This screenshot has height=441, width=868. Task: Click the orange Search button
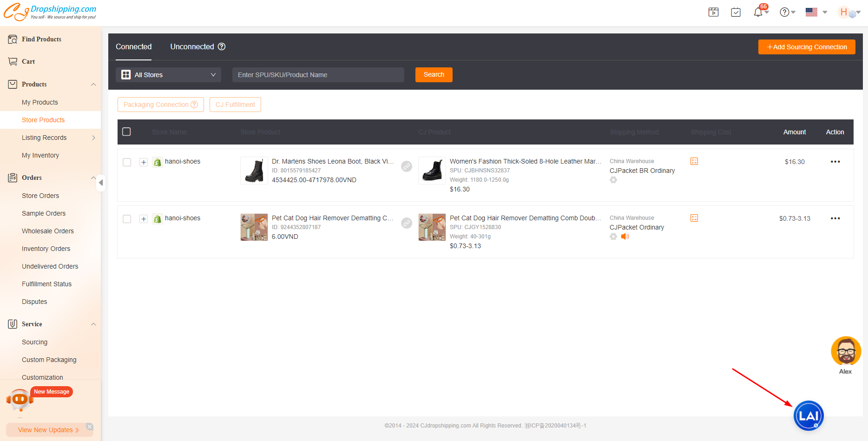click(x=434, y=74)
